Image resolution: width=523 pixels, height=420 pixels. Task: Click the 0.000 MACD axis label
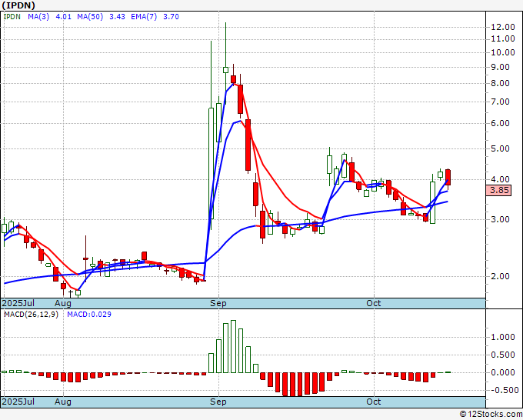click(503, 372)
